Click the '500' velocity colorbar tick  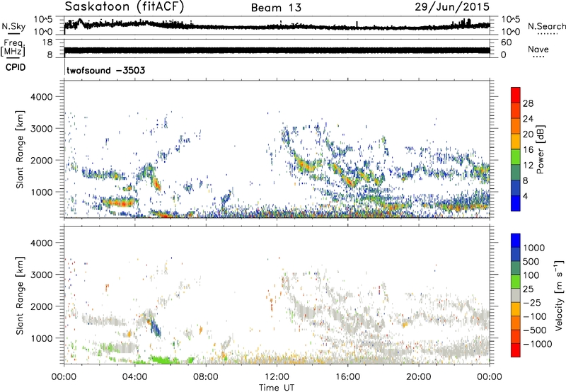point(531,261)
